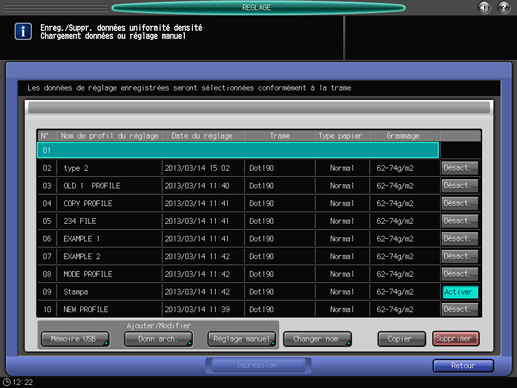Image resolution: width=517 pixels, height=388 pixels.
Task: Select the highlighted empty row 01
Action: point(238,150)
